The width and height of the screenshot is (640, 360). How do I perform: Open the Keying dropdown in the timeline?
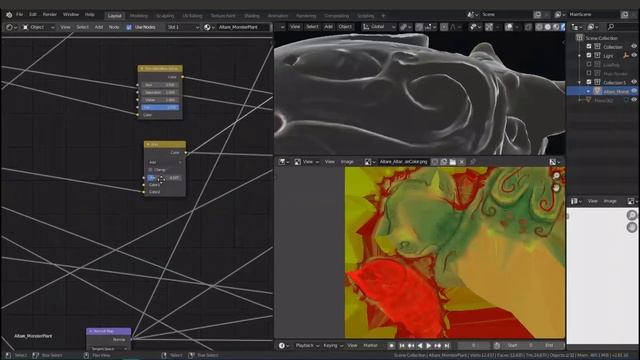[x=333, y=346]
